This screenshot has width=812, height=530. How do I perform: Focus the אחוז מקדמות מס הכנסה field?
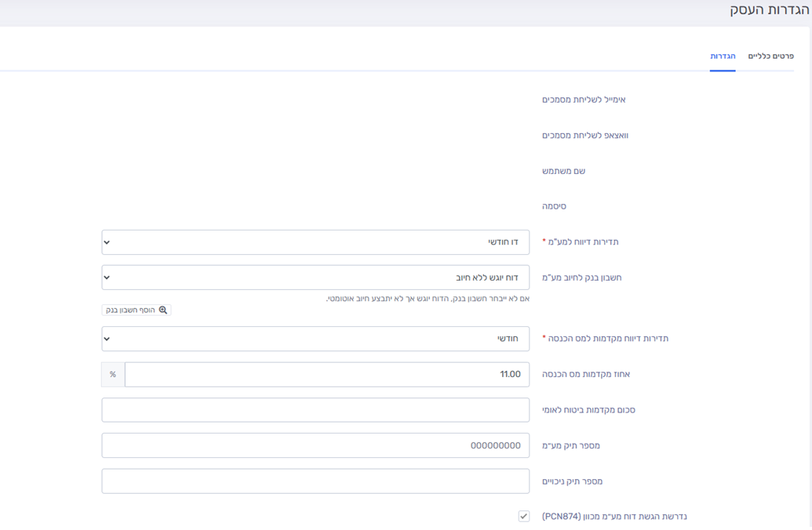click(x=327, y=374)
